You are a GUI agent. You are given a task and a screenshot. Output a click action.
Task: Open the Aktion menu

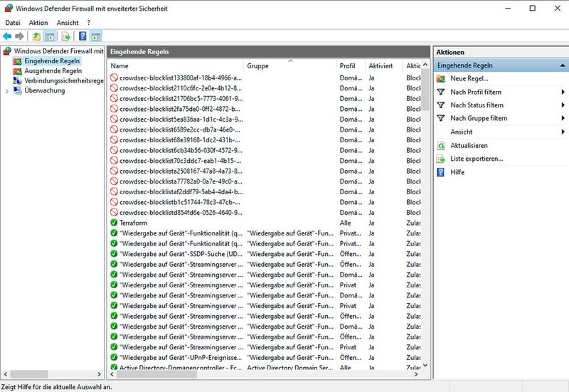(x=38, y=23)
